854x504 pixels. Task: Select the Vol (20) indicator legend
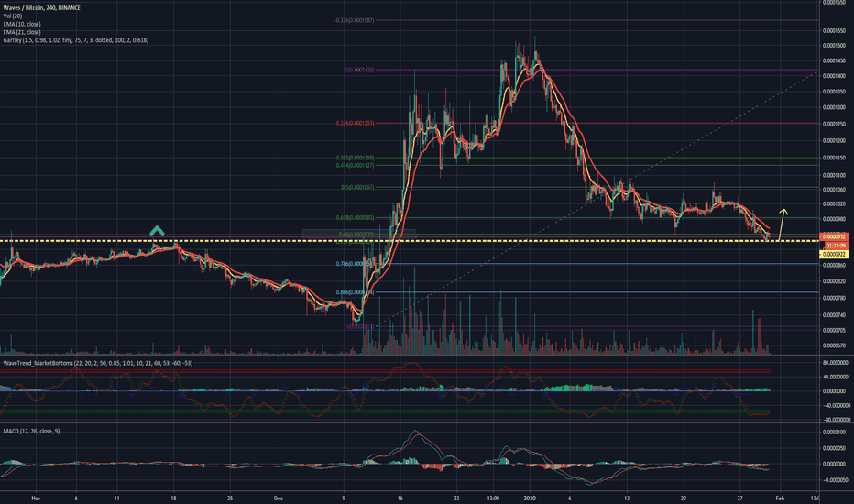[13, 16]
